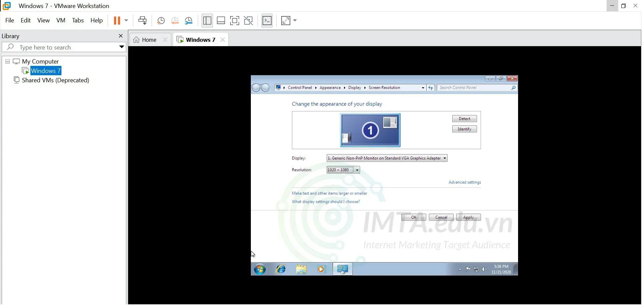Revert the VM to its snapshot

point(175,20)
